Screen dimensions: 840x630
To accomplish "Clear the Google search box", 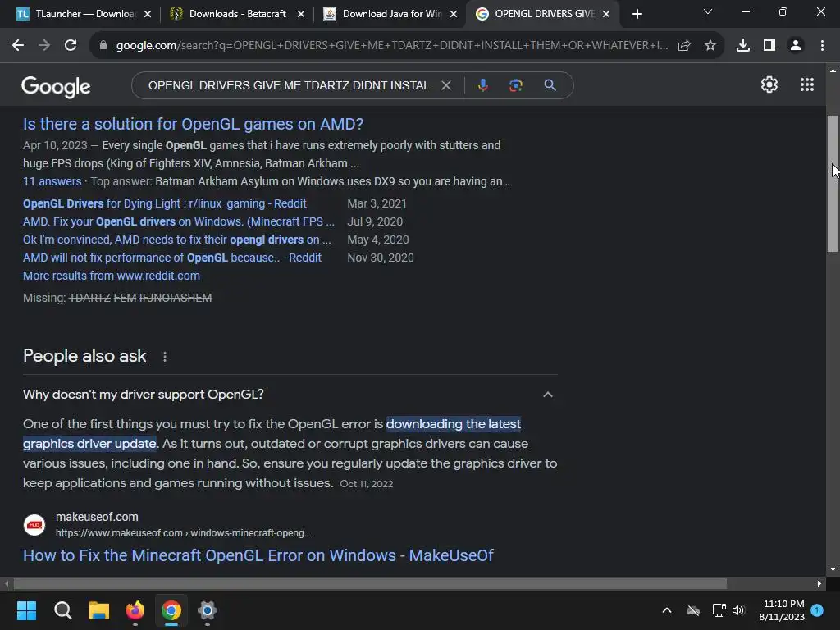I will pyautogui.click(x=445, y=85).
